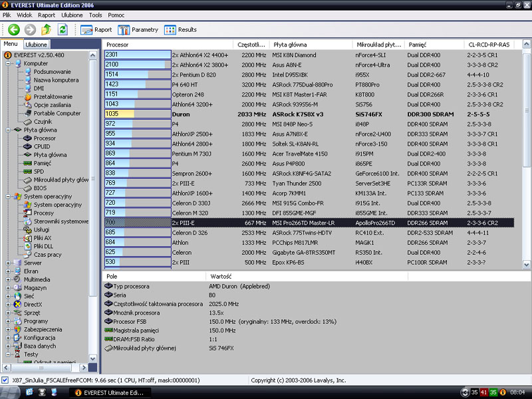This screenshot has width=532, height=399.
Task: Select Pliki AX tree item
Action: (43, 238)
